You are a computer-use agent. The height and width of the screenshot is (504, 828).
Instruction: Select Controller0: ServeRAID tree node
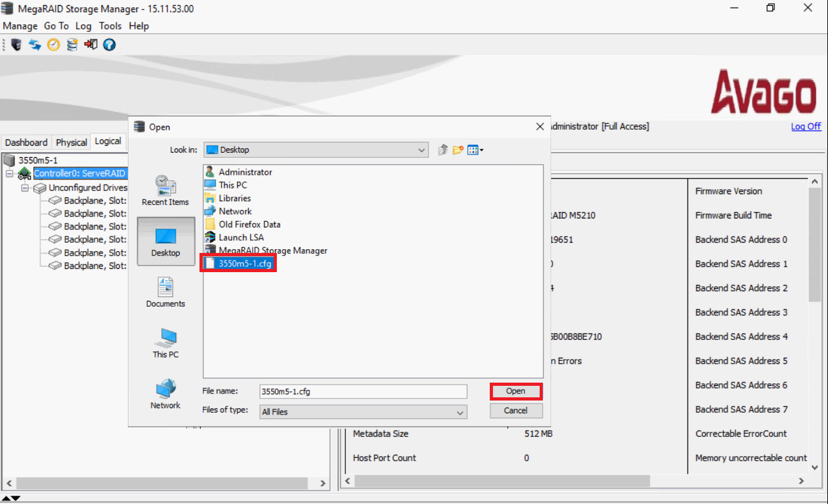80,174
